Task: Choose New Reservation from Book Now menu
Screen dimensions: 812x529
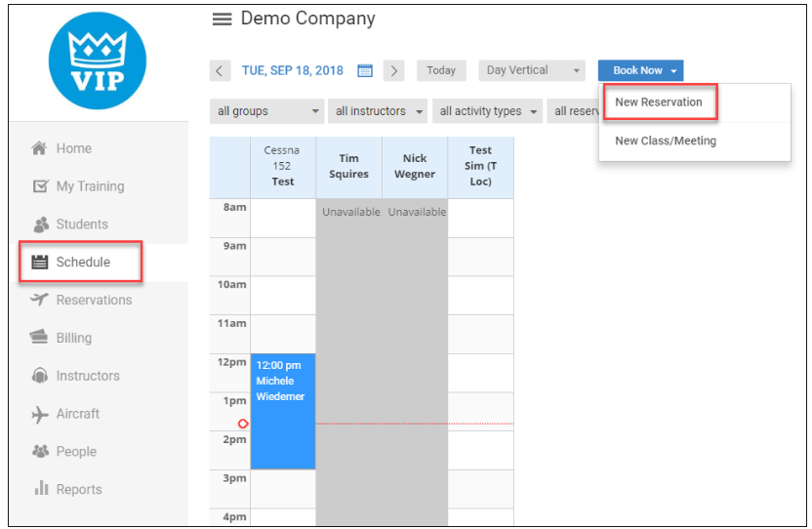Action: pyautogui.click(x=658, y=102)
